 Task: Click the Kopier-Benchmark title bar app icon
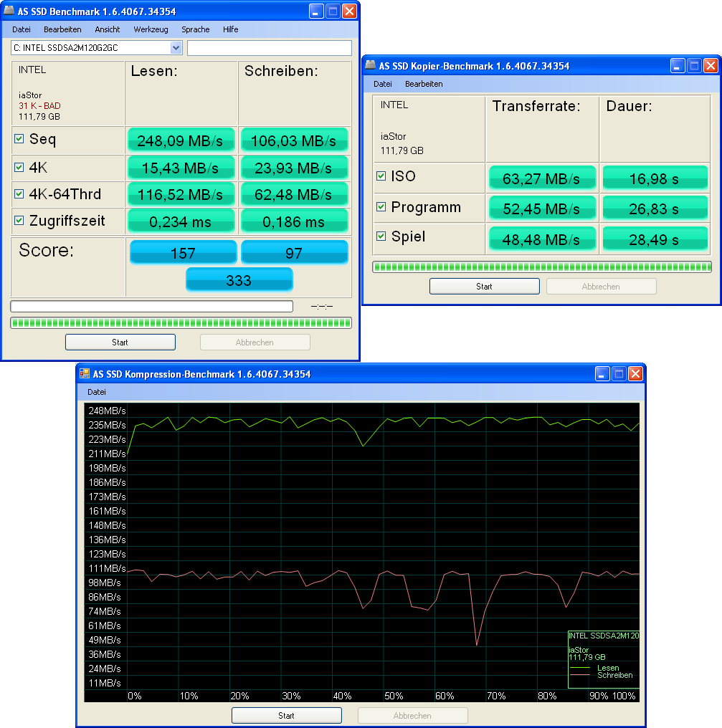pyautogui.click(x=371, y=66)
